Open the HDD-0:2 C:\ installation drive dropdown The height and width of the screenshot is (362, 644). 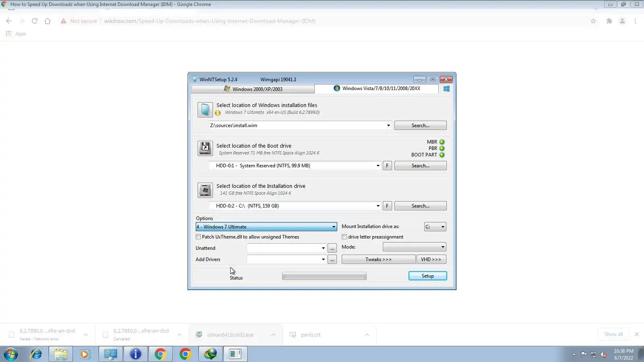point(378,206)
